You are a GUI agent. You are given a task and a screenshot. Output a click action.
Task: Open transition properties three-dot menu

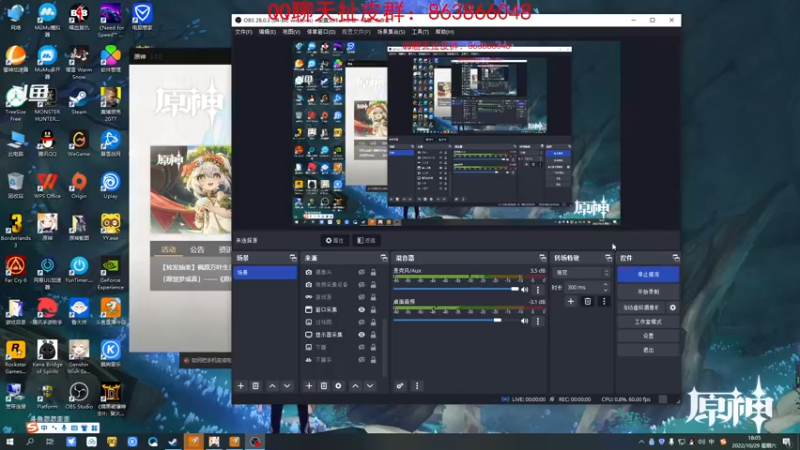[x=604, y=301]
